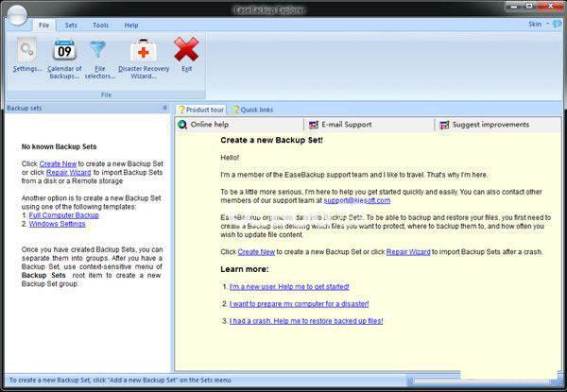The width and height of the screenshot is (567, 392).
Task: Open the Help ribbon tab
Action: coord(131,26)
